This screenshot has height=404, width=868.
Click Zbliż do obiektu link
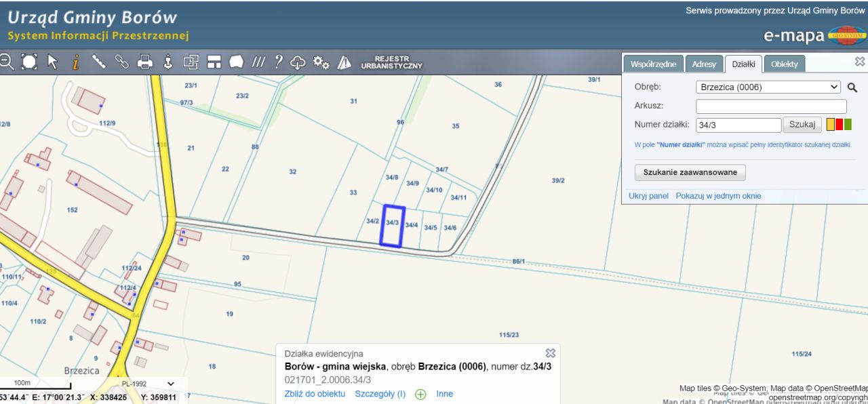point(315,394)
